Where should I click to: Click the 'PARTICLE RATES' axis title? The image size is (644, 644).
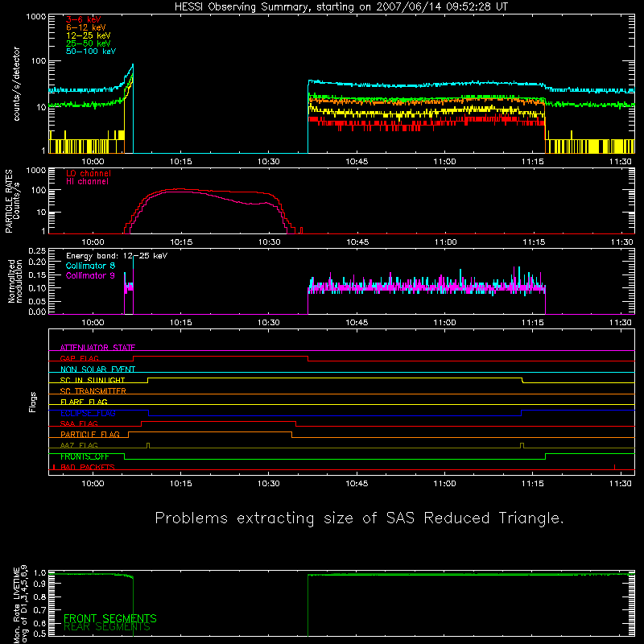9,201
